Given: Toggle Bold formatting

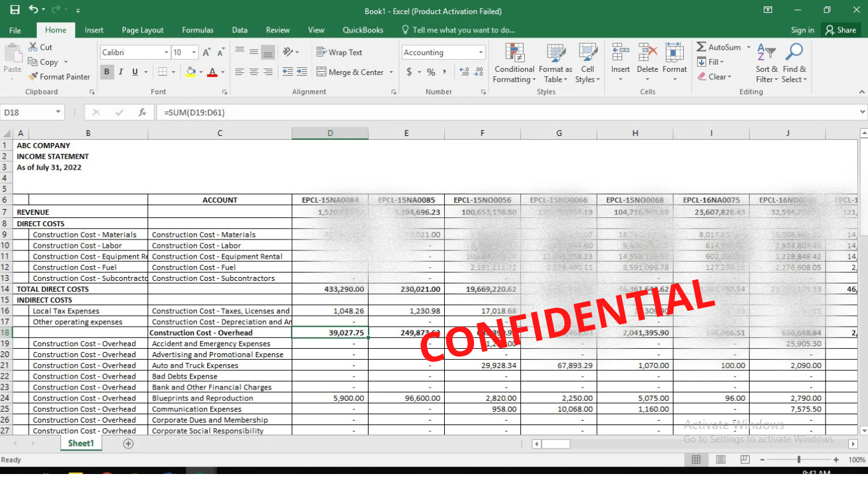Looking at the screenshot, I should pyautogui.click(x=107, y=72).
